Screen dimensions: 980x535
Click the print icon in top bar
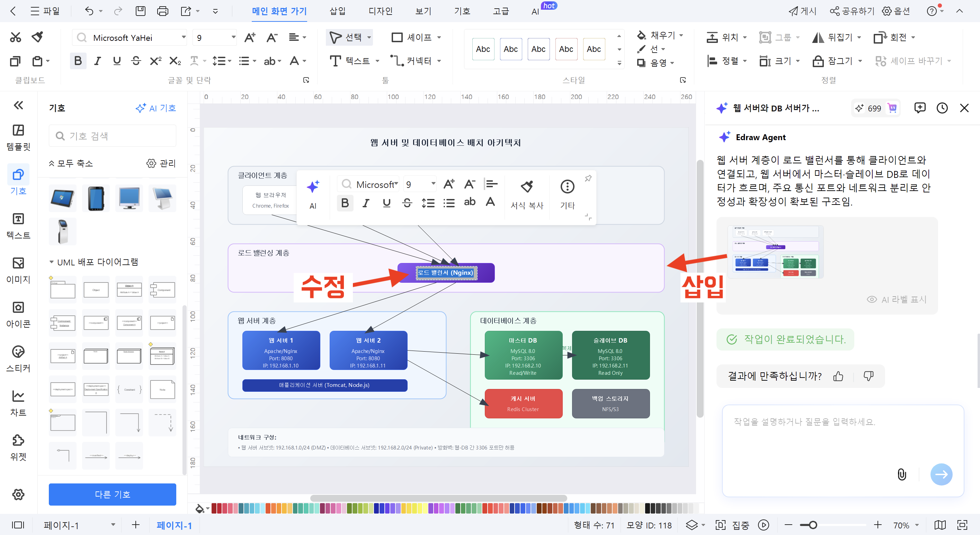pyautogui.click(x=162, y=11)
